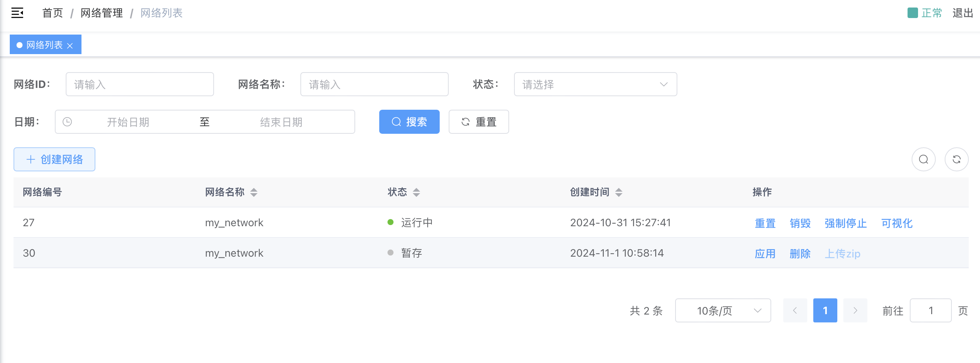980x363 pixels.
Task: Expand the 10条/页 page size dropdown
Action: 722,310
